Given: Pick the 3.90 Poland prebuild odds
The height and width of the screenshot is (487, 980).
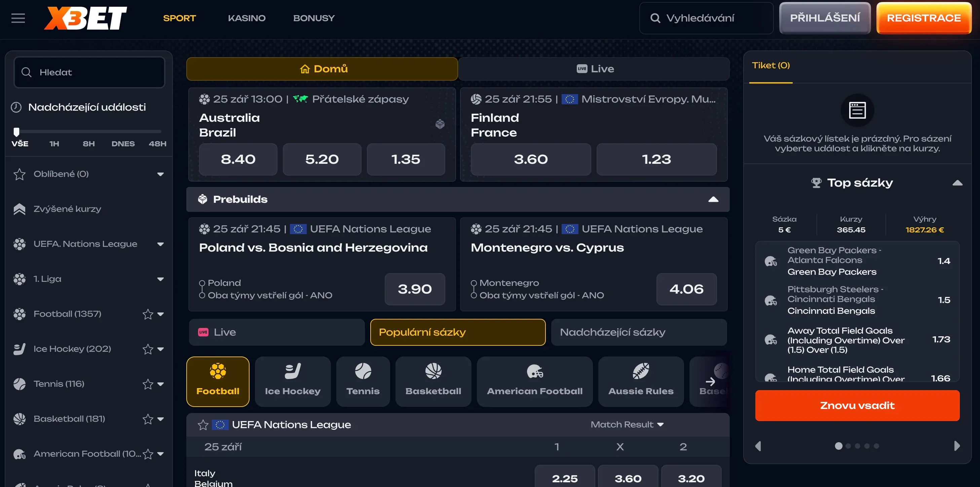Looking at the screenshot, I should click(x=415, y=289).
